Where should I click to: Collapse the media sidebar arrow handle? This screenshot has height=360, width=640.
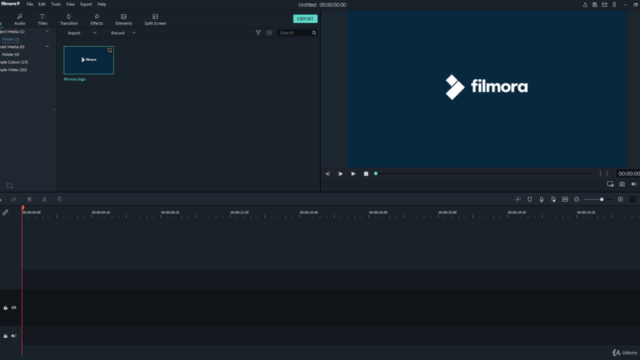(x=54, y=109)
